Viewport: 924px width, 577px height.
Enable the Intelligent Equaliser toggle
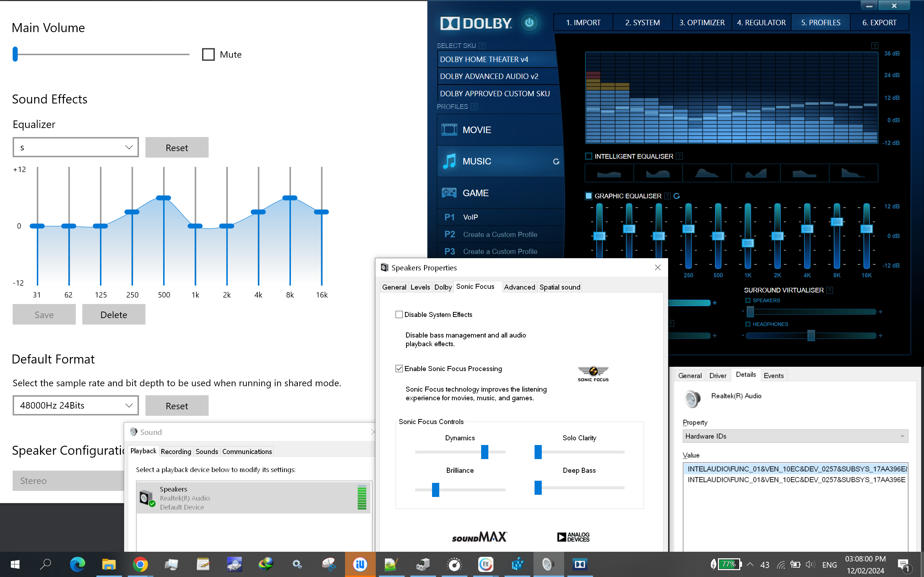[587, 156]
